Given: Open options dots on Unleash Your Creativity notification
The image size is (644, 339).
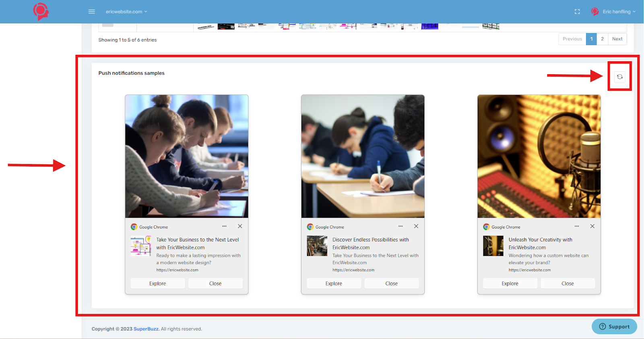Looking at the screenshot, I should pos(577,226).
